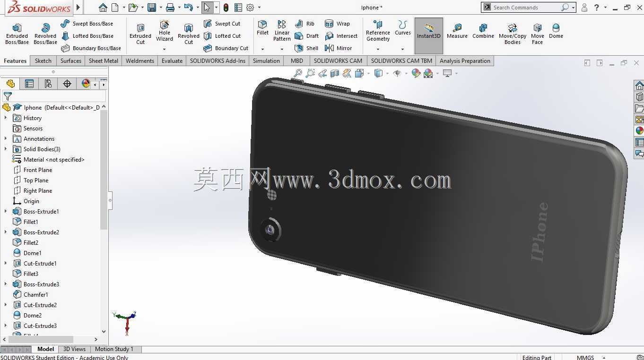Open the SOLIDWORKS CAM tab
The height and width of the screenshot is (360, 644).
(x=338, y=60)
